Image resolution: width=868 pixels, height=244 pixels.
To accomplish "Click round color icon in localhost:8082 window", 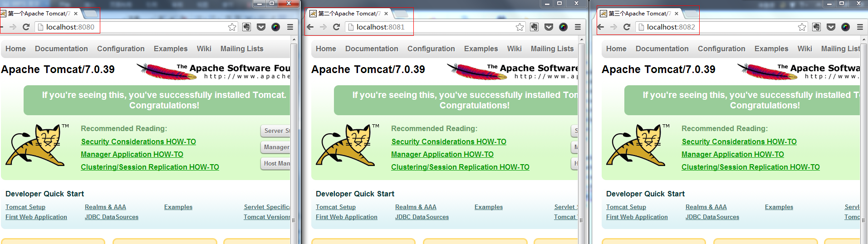I will click(845, 27).
